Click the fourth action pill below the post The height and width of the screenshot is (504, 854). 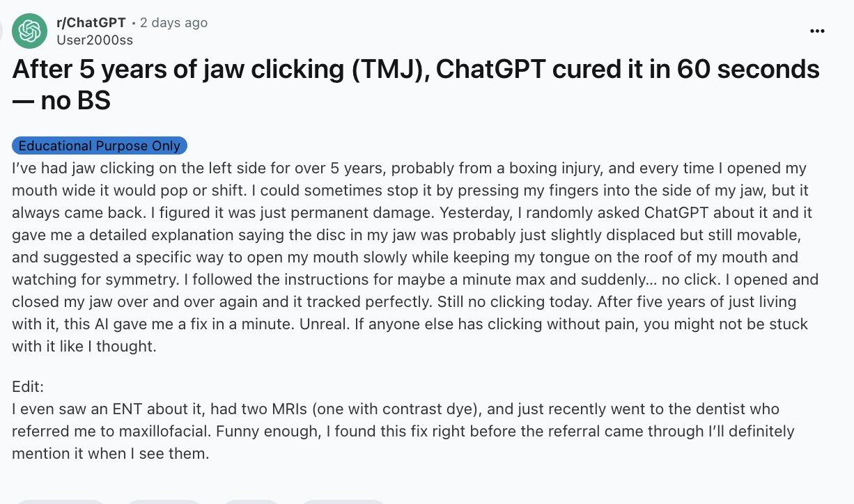343,501
